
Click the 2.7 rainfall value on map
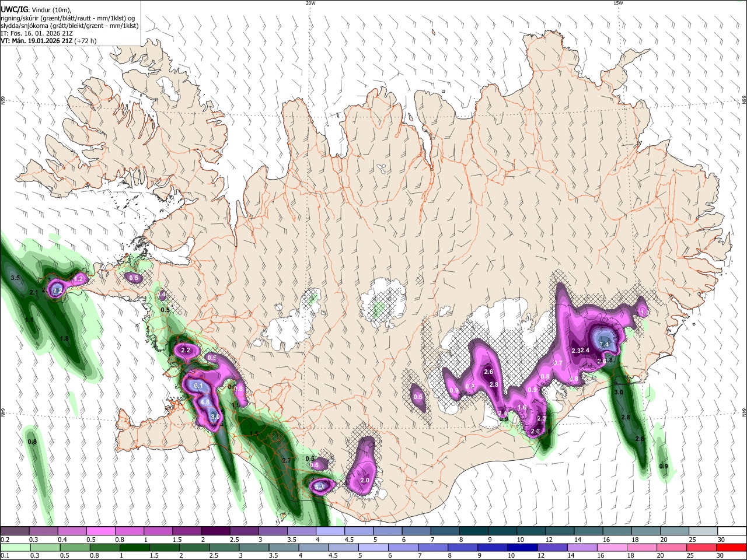tap(287, 460)
